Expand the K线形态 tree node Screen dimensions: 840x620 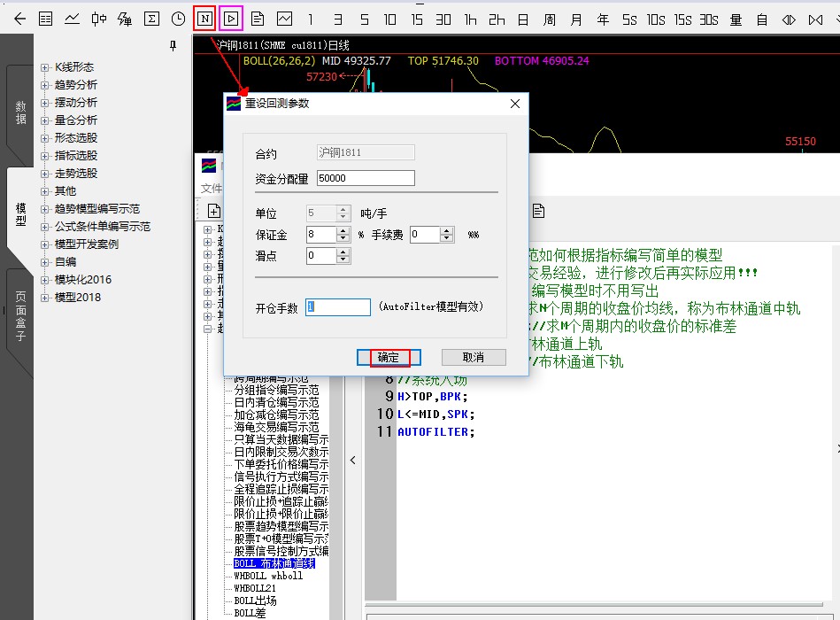click(x=45, y=67)
